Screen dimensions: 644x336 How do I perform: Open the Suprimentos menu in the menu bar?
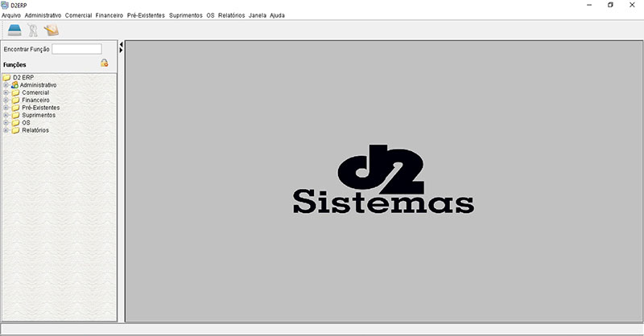tap(186, 15)
